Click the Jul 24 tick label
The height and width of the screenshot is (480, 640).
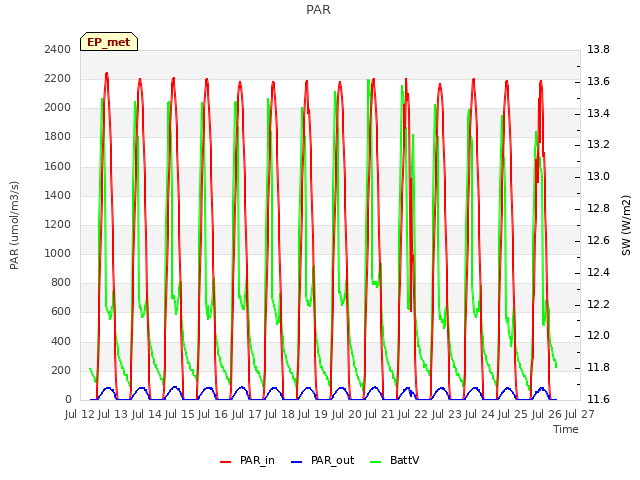point(480,414)
